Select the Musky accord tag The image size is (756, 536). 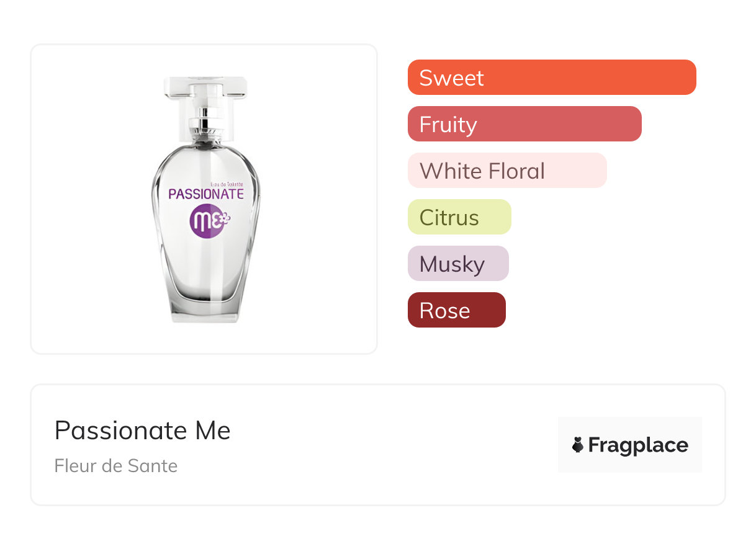coord(457,264)
